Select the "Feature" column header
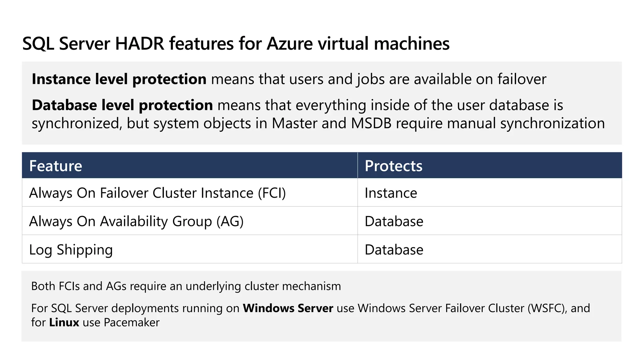 pyautogui.click(x=56, y=166)
